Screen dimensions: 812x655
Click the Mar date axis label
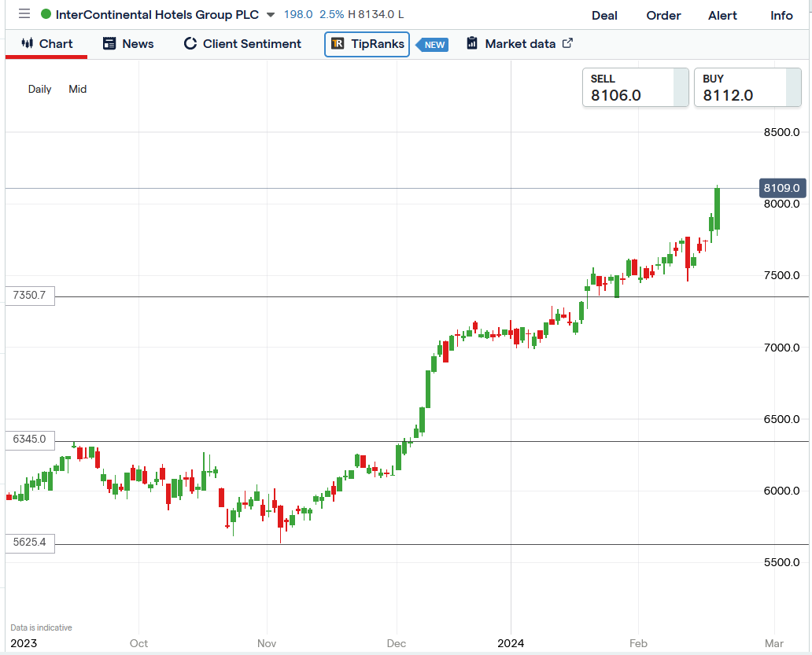pos(774,643)
